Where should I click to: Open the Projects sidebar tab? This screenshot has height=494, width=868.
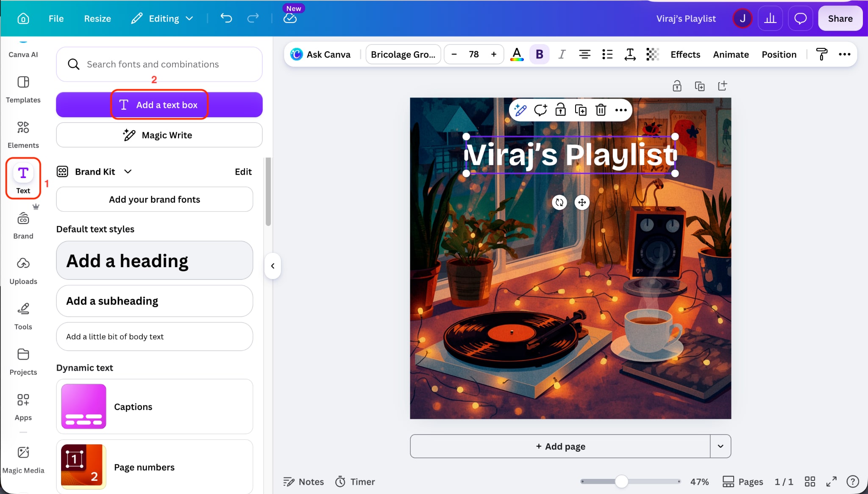[x=23, y=362]
